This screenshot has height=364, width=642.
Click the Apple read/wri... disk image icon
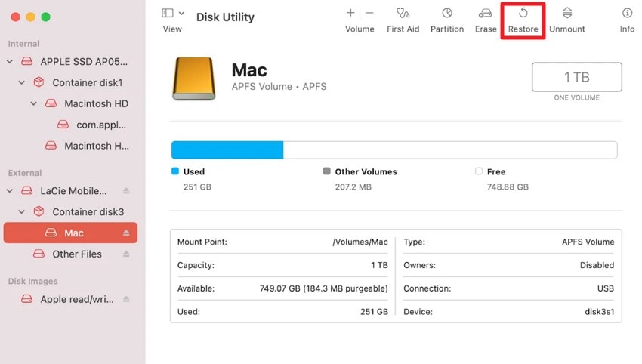pyautogui.click(x=27, y=299)
